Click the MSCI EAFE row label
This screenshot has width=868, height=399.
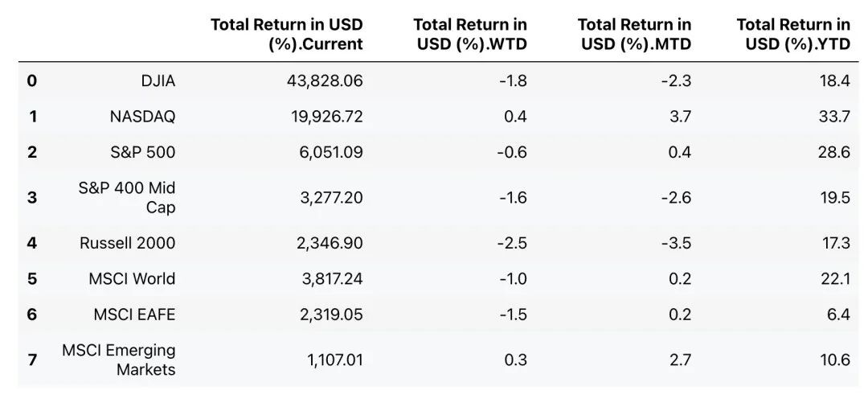[x=134, y=315]
